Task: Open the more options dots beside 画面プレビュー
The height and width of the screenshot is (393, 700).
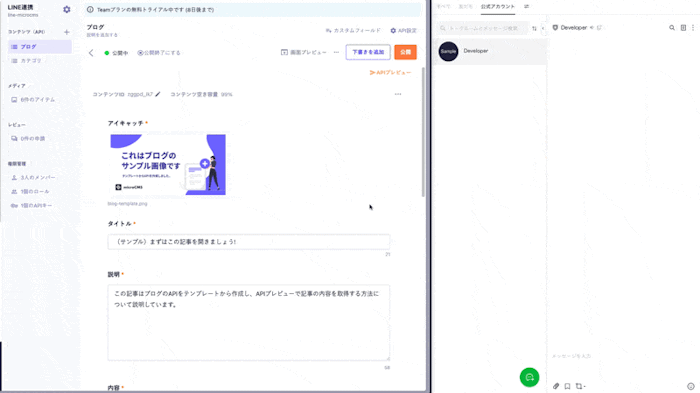Action: point(336,52)
